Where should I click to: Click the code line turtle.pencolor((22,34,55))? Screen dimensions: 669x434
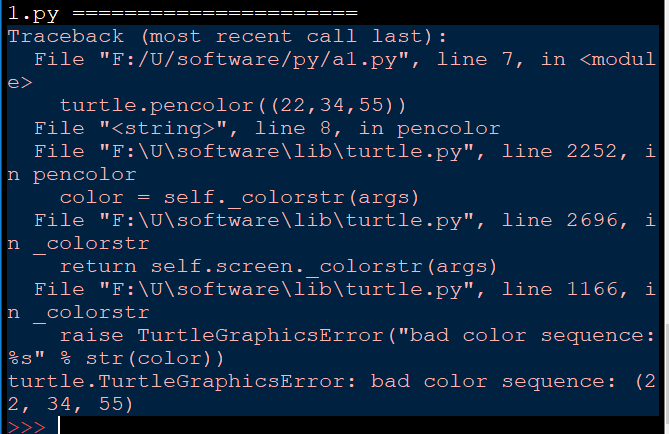click(x=233, y=105)
